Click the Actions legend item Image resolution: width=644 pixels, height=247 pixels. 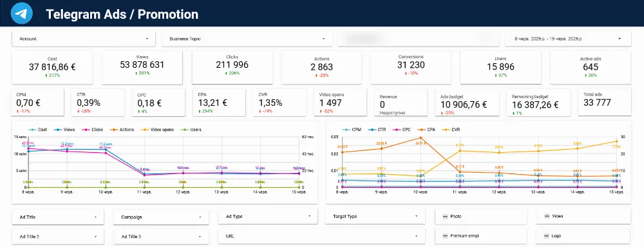[122, 130]
